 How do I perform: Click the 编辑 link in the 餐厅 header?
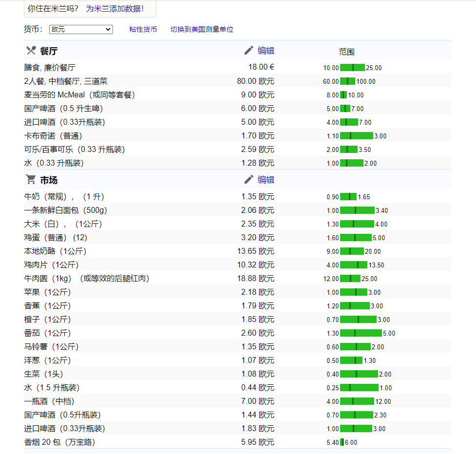tap(266, 50)
